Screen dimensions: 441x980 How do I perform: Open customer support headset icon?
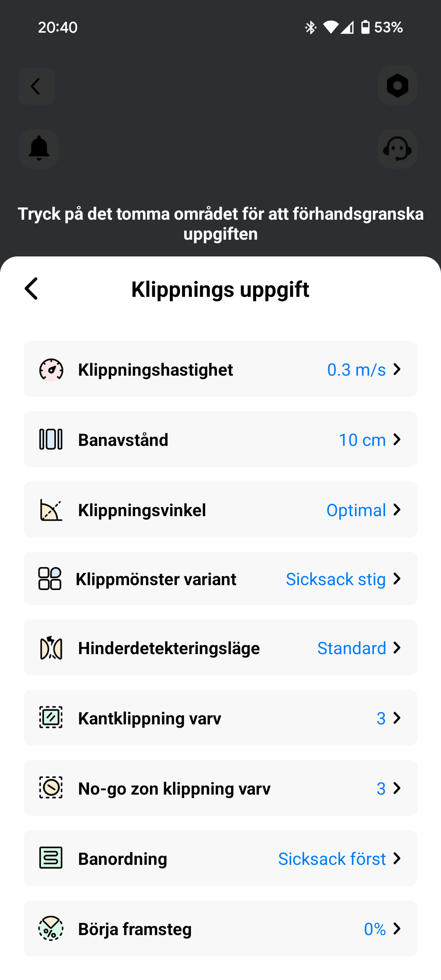pos(397,149)
